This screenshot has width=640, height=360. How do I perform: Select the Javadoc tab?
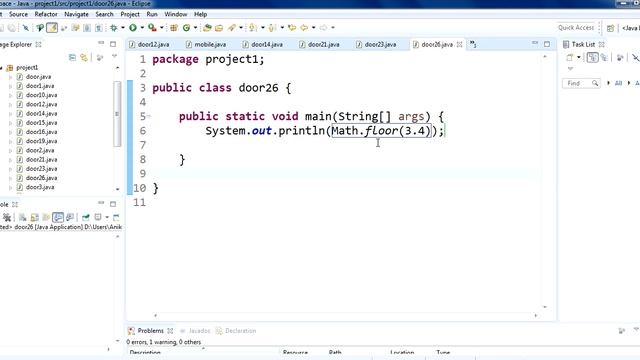click(195, 331)
